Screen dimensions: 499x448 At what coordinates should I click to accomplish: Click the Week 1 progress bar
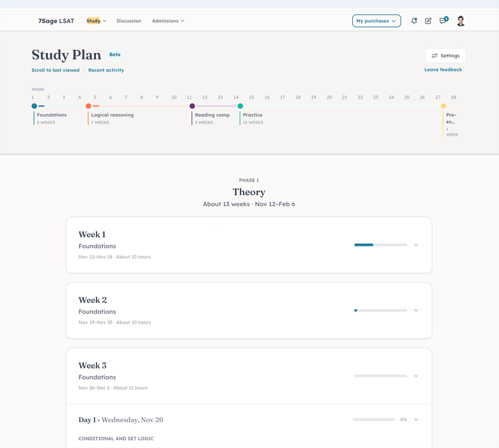[x=380, y=245]
